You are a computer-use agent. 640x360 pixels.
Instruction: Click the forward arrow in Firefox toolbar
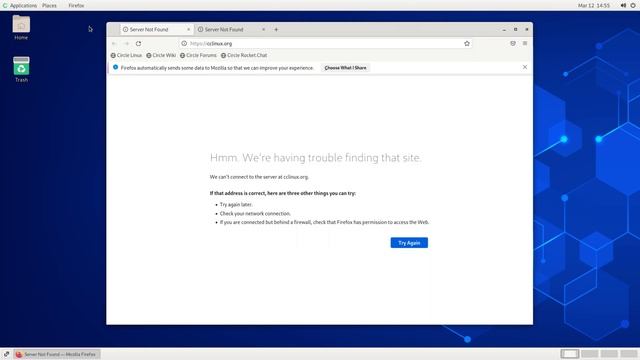pos(127,43)
